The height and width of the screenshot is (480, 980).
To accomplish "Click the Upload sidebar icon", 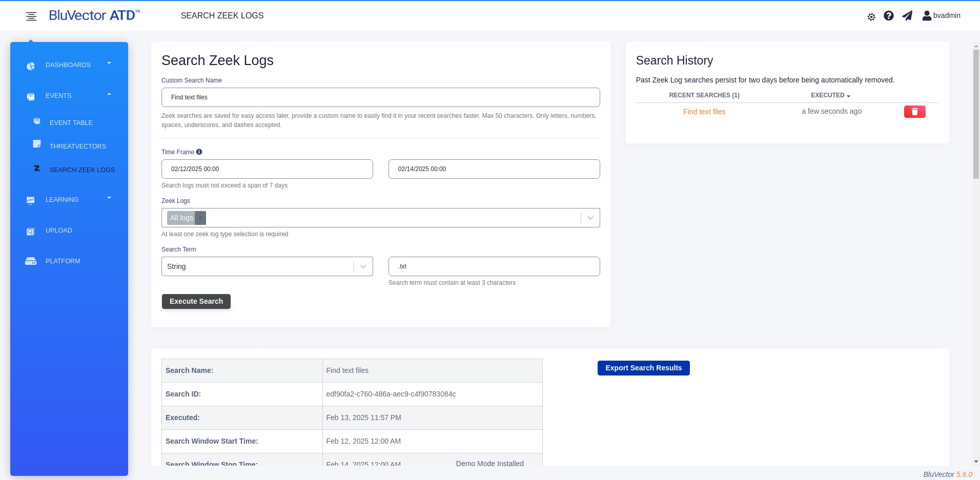I will coord(31,232).
